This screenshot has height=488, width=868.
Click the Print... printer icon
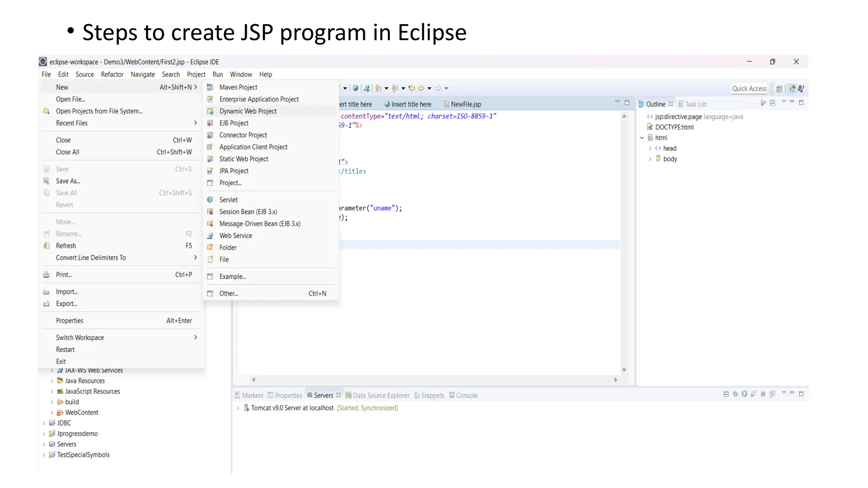coord(47,274)
